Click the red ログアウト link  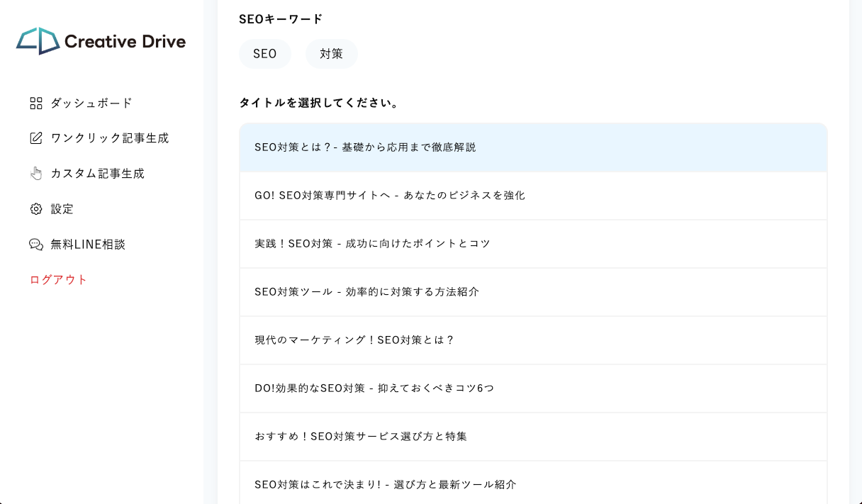59,280
